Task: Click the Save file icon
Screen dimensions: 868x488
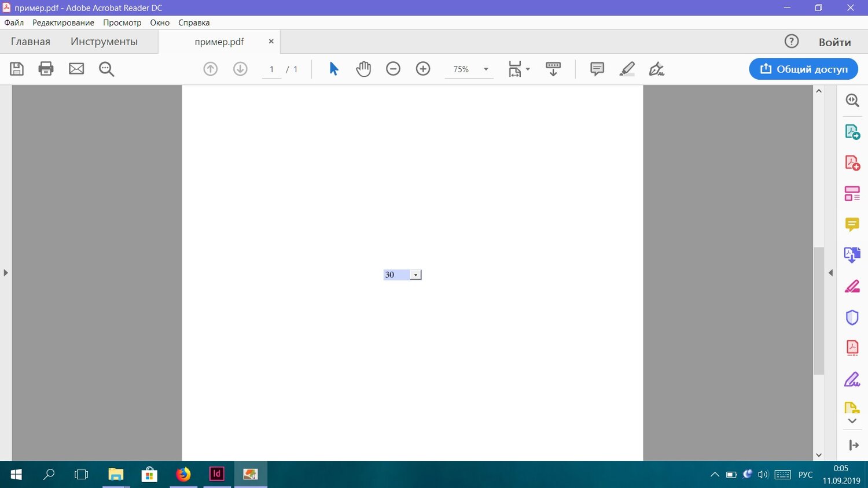Action: point(17,69)
